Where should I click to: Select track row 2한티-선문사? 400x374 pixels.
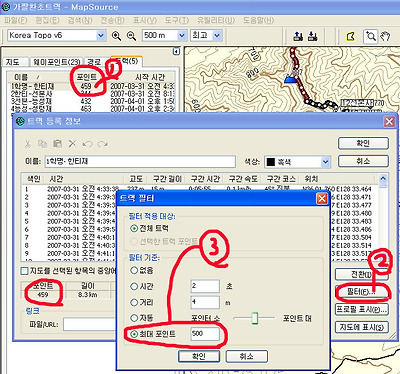(92, 94)
